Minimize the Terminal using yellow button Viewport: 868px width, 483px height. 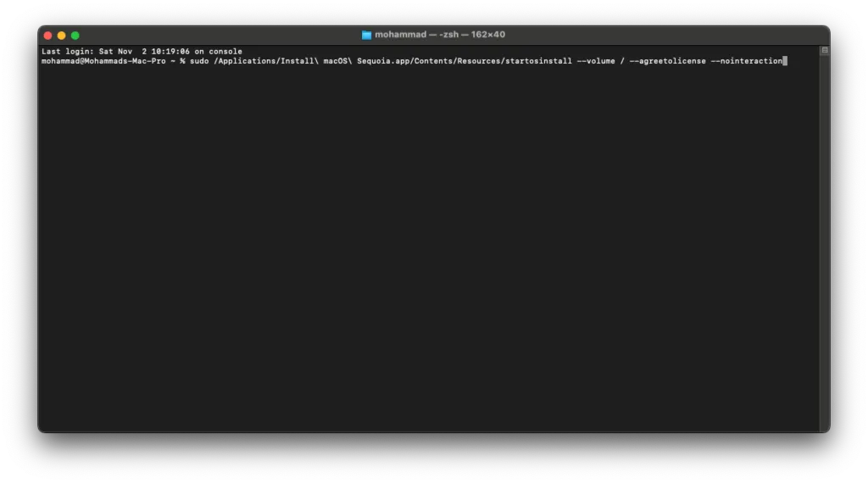pos(61,36)
